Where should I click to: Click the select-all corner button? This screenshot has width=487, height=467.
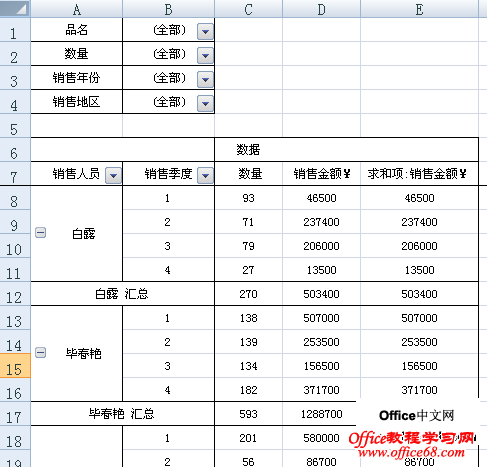15,9
